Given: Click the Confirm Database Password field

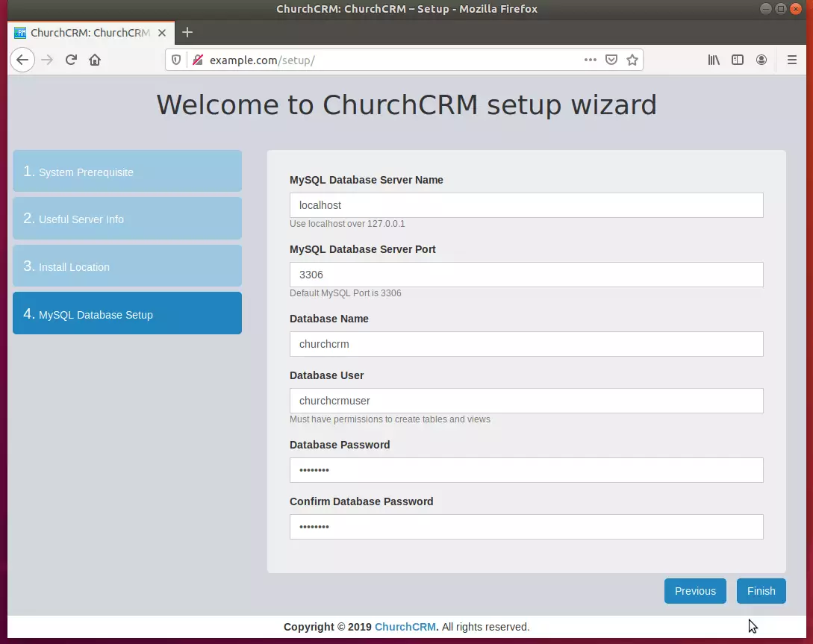Looking at the screenshot, I should click(x=526, y=527).
